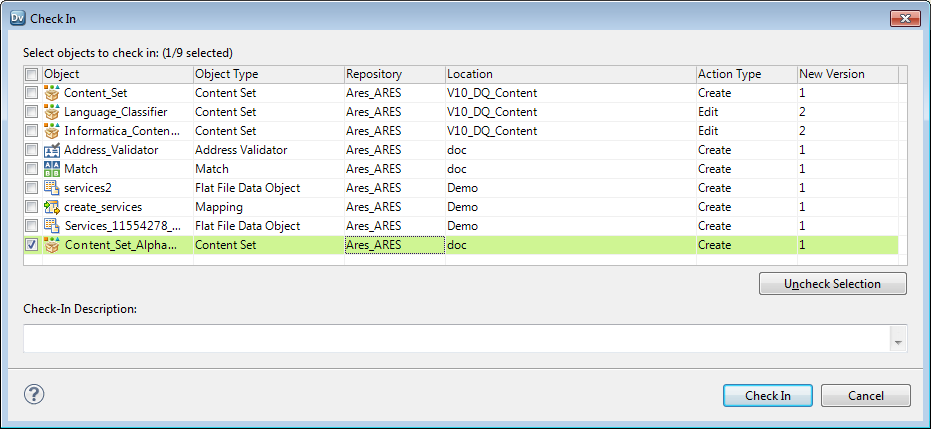Cancel the Check In dialog
The width and height of the screenshot is (933, 429).
(866, 396)
